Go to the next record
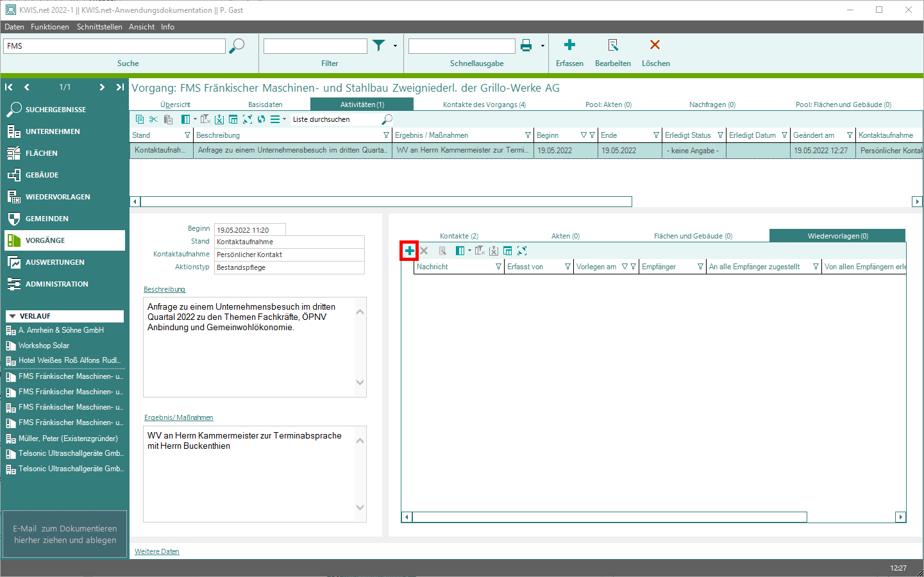This screenshot has width=924, height=577. [102, 87]
